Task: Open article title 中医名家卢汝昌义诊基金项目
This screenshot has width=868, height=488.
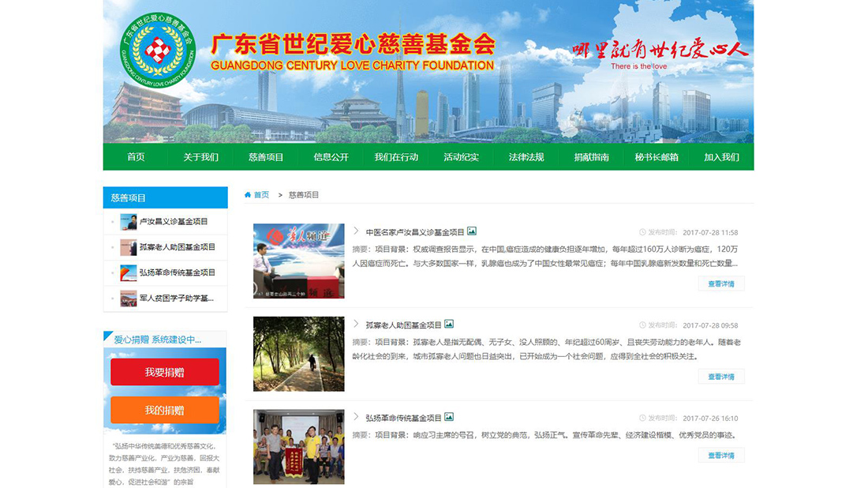Action: (x=414, y=232)
